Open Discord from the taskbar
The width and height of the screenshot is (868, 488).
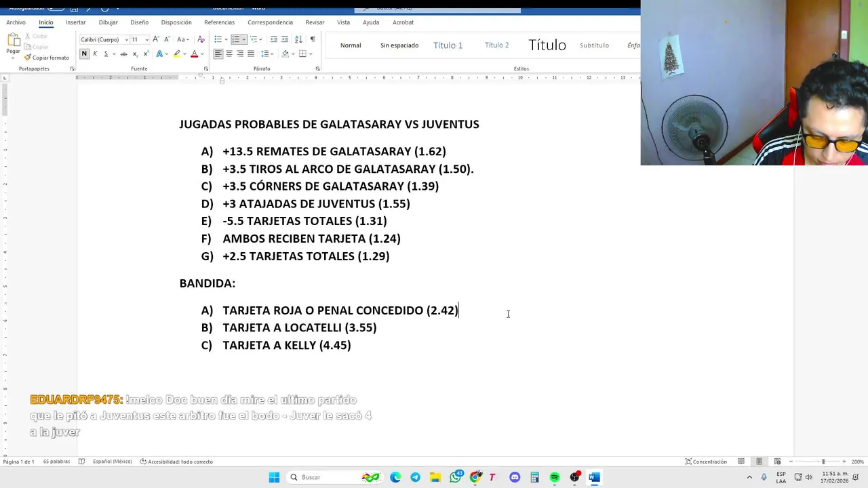(x=515, y=477)
